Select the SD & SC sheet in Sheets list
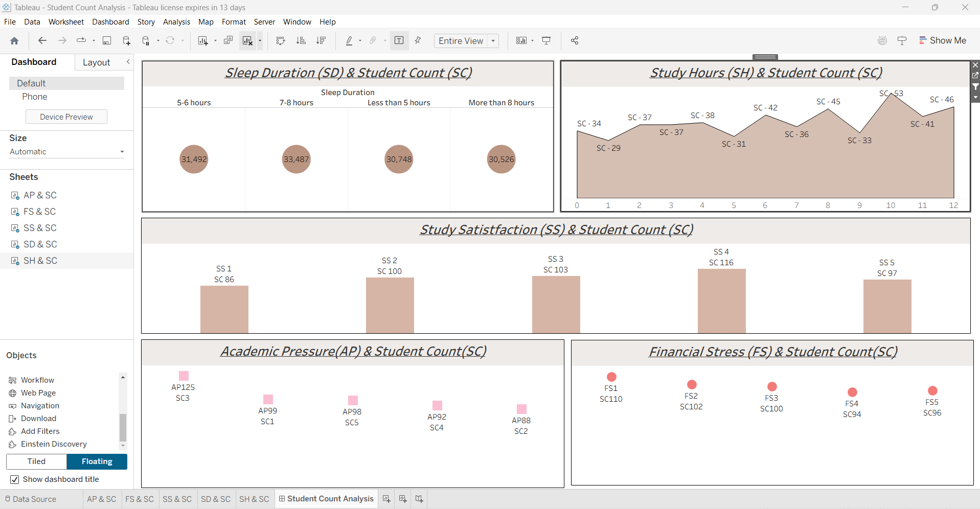 pos(40,244)
